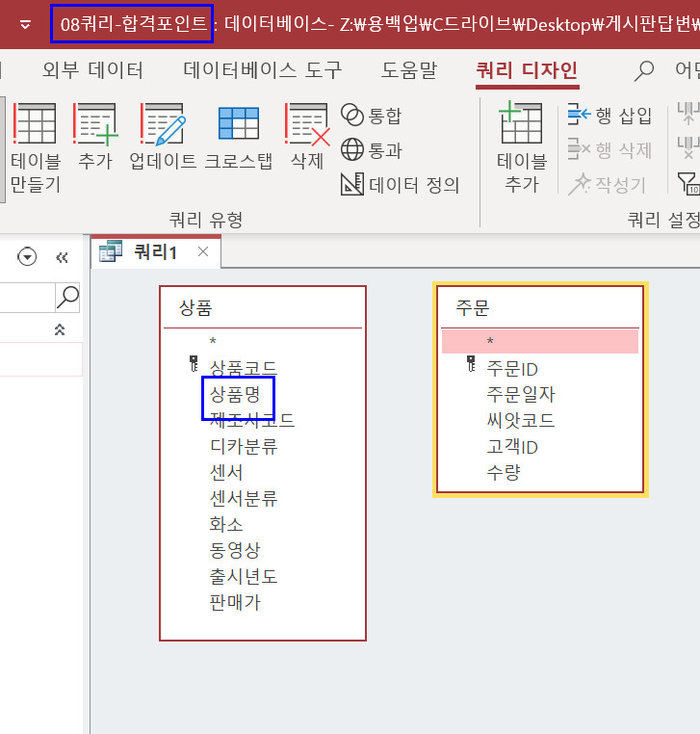
Task: Close the 쿼리1 document tab
Action: pyautogui.click(x=202, y=252)
